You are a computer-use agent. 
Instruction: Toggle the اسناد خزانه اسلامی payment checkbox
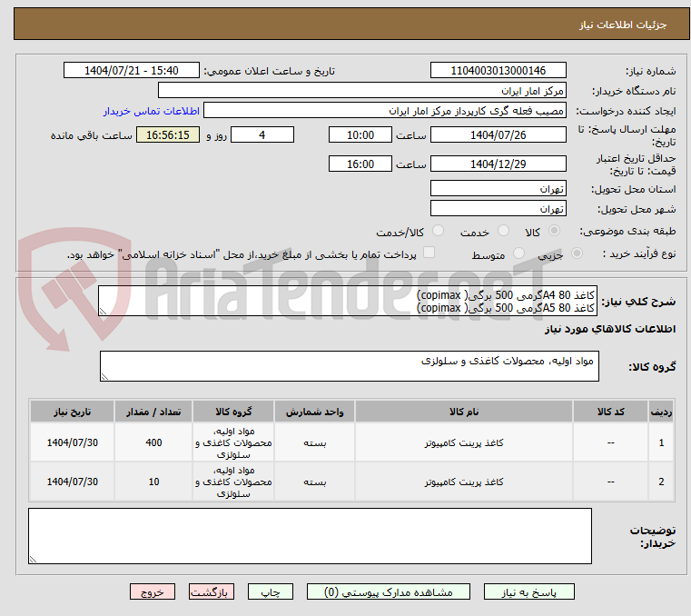click(x=429, y=253)
